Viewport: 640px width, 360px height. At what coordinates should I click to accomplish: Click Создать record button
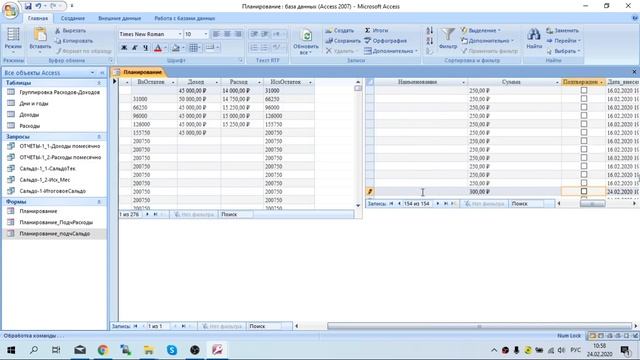point(340,31)
